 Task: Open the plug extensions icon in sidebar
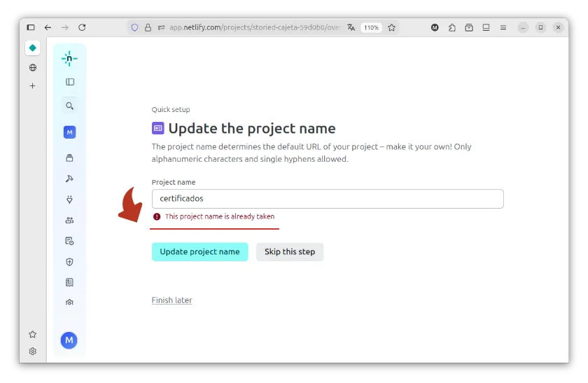point(69,200)
